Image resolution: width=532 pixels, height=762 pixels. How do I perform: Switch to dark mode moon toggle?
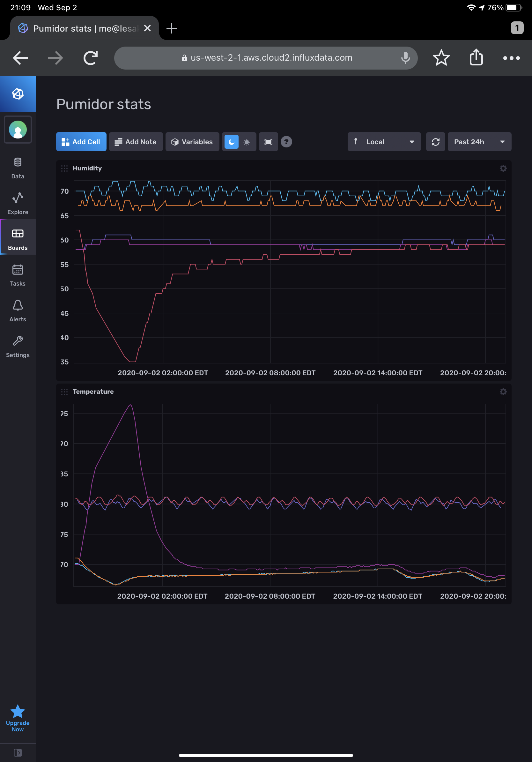click(x=232, y=142)
